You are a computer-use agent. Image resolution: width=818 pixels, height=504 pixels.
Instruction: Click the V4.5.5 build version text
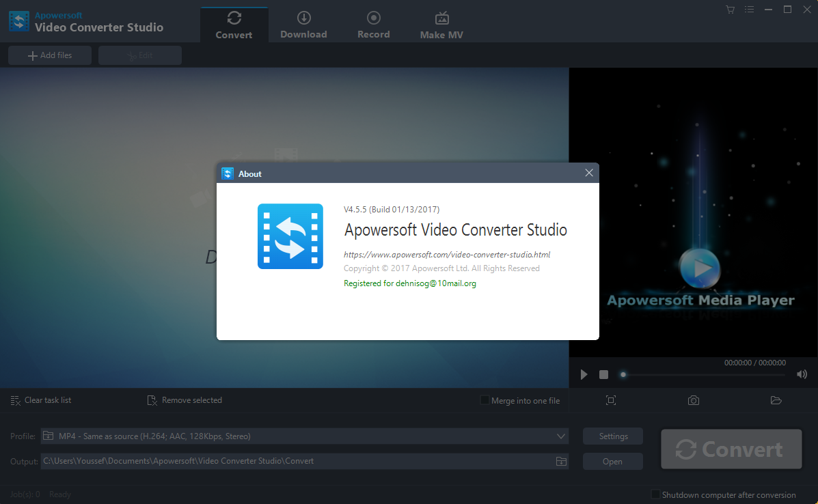392,210
